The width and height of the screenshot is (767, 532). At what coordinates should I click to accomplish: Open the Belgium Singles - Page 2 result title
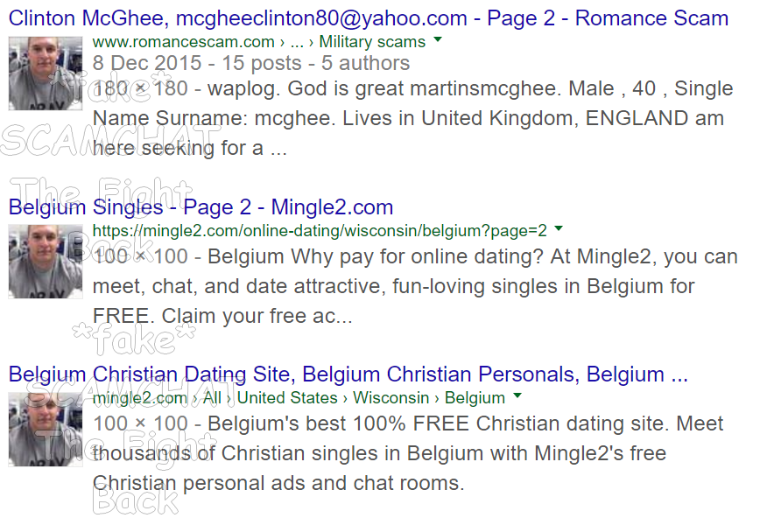[x=201, y=207]
